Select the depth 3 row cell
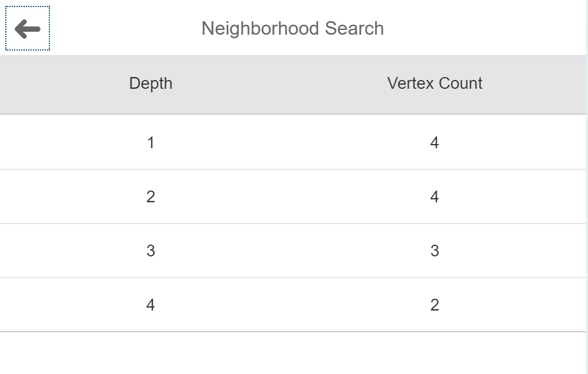This screenshot has width=588, height=374. tap(151, 251)
